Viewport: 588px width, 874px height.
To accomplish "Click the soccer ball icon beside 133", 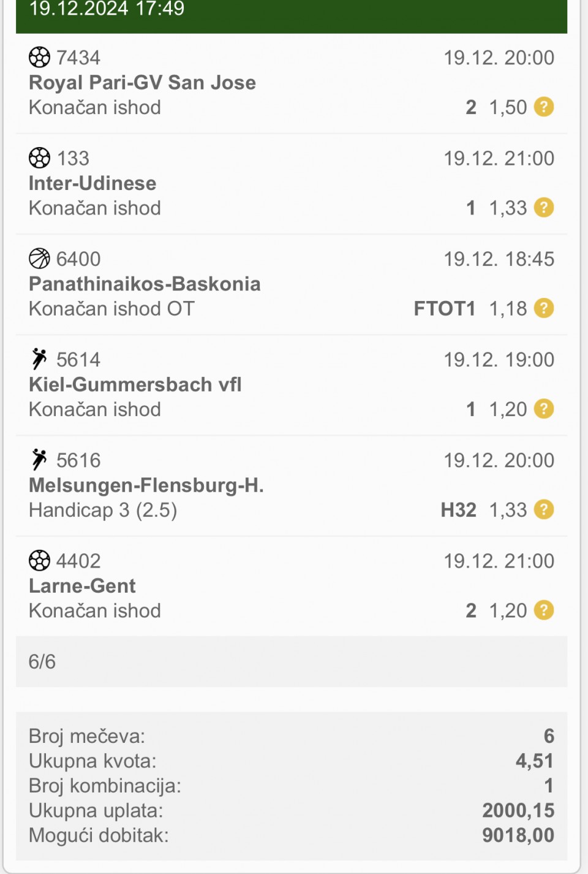I will (39, 158).
